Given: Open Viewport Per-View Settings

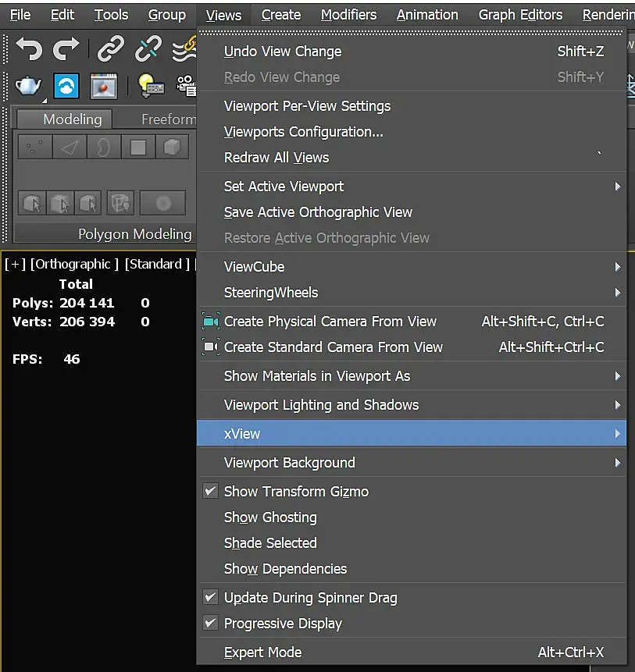Looking at the screenshot, I should coord(411,106).
